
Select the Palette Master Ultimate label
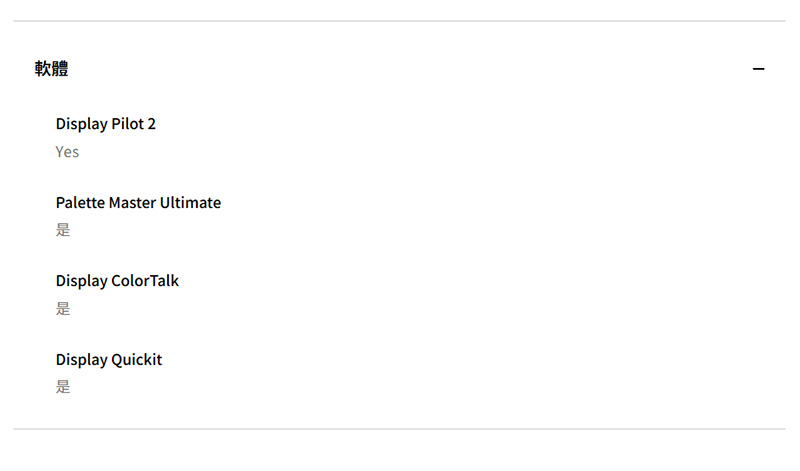point(138,203)
